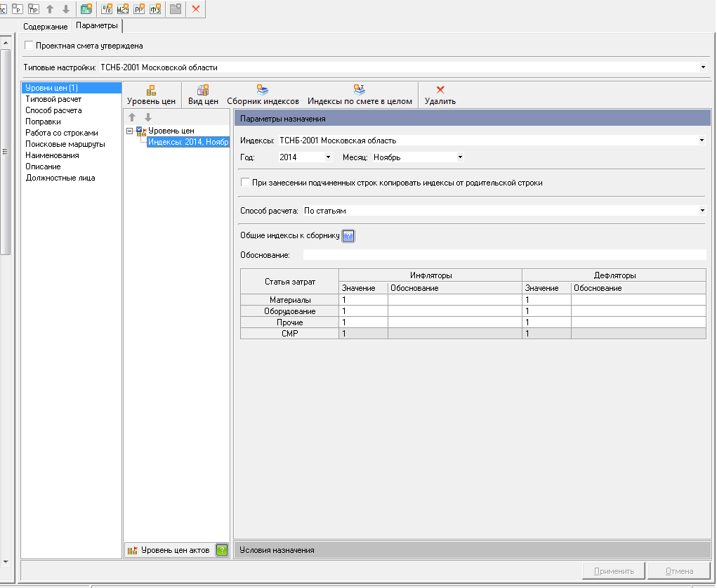Click the blue help icon near Общие индексы
The width and height of the screenshot is (717, 588).
click(x=348, y=236)
